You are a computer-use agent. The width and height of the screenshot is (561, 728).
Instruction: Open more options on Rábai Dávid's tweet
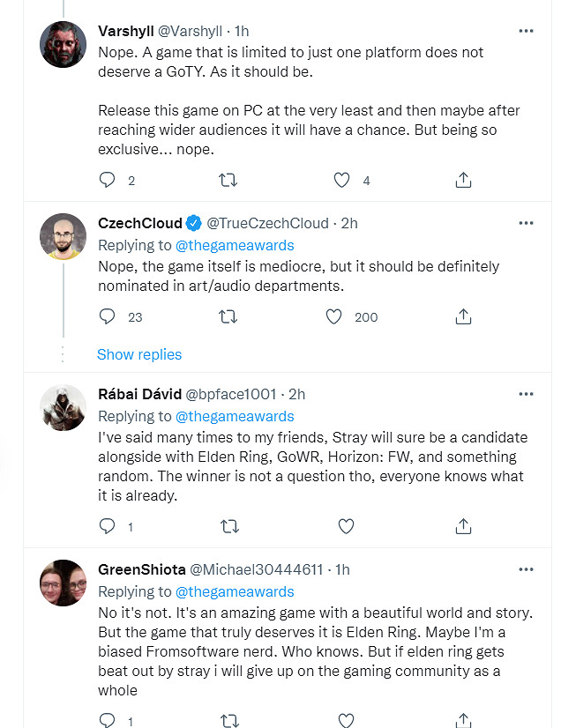[526, 394]
